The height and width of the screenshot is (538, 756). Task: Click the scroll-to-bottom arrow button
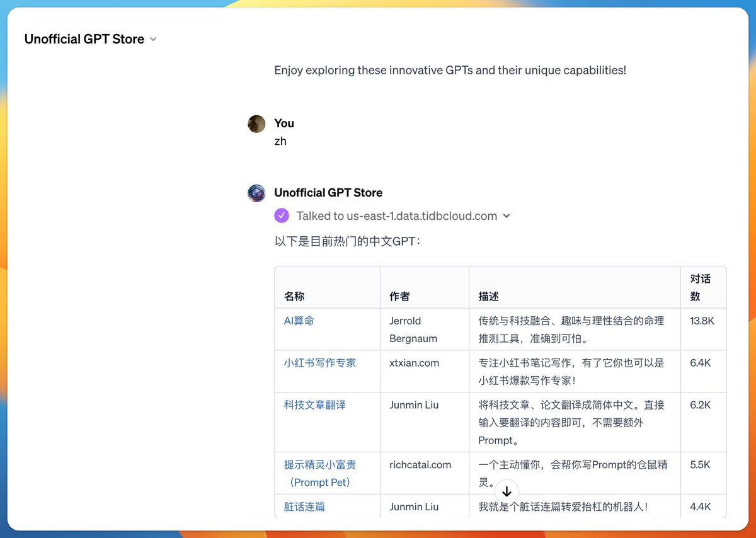coord(507,492)
